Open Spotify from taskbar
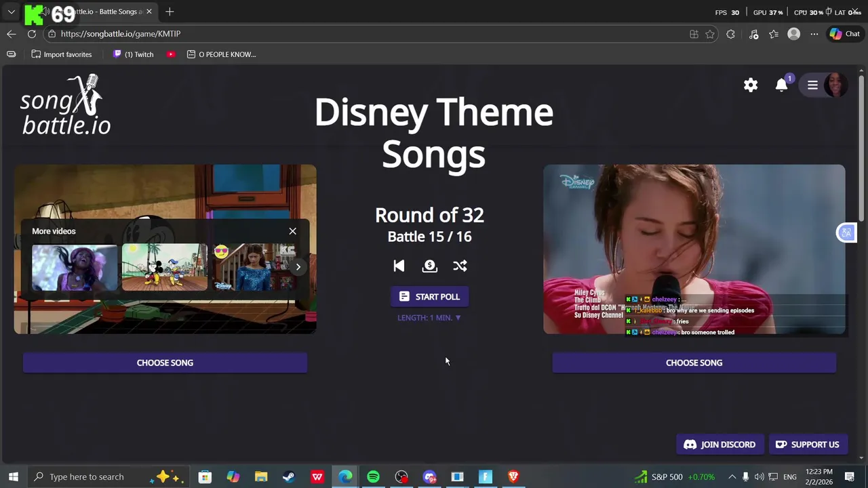The width and height of the screenshot is (868, 488). [x=374, y=477]
